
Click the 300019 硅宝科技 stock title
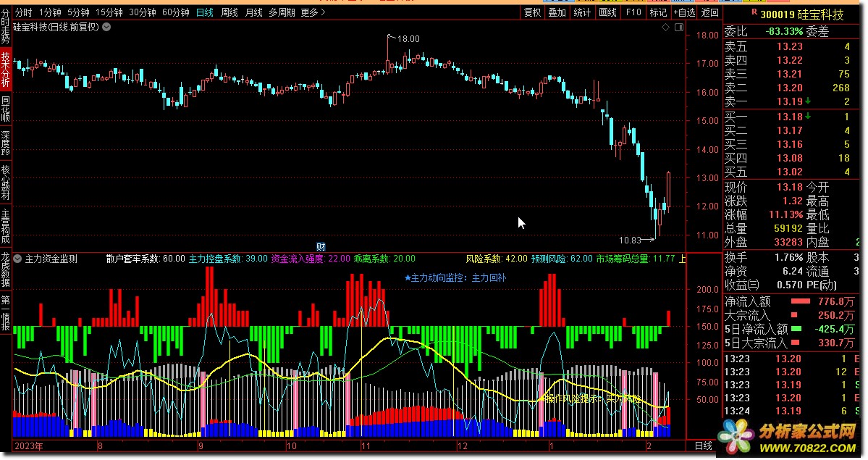click(802, 14)
